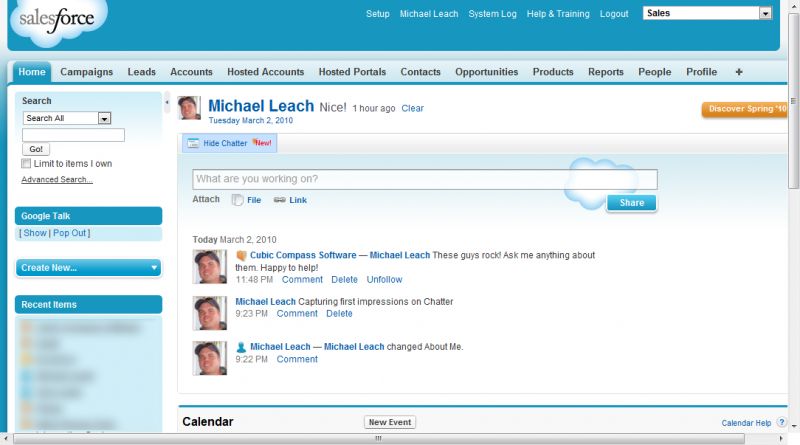
Task: Open Help & Training
Action: click(558, 14)
